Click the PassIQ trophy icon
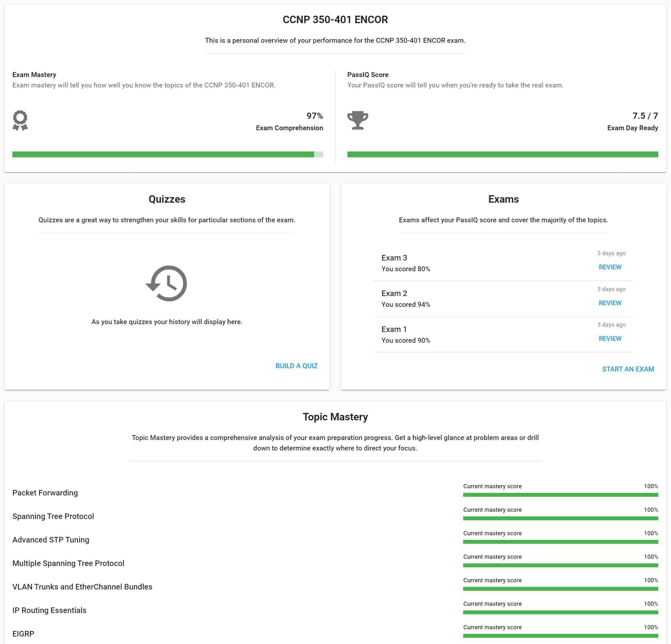This screenshot has height=644, width=671. point(358,120)
